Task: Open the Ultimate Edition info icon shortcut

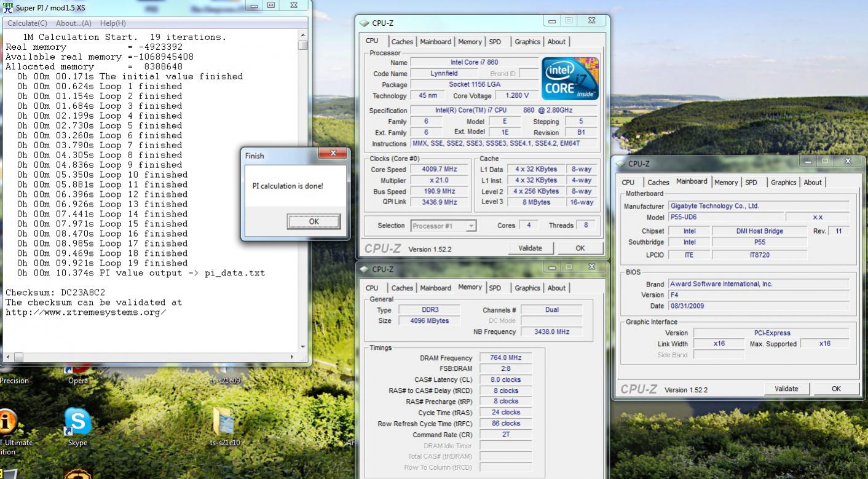Action: point(7,422)
